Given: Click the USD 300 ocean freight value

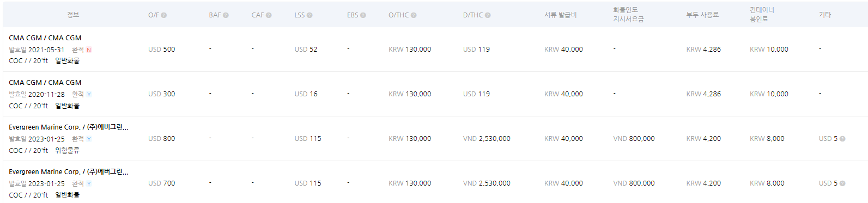Looking at the screenshot, I should [162, 94].
